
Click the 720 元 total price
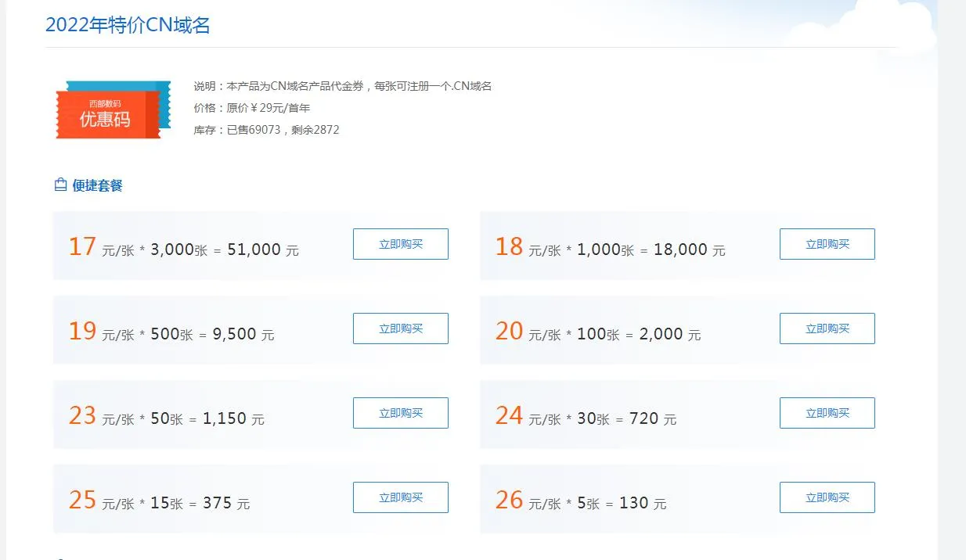pos(653,418)
